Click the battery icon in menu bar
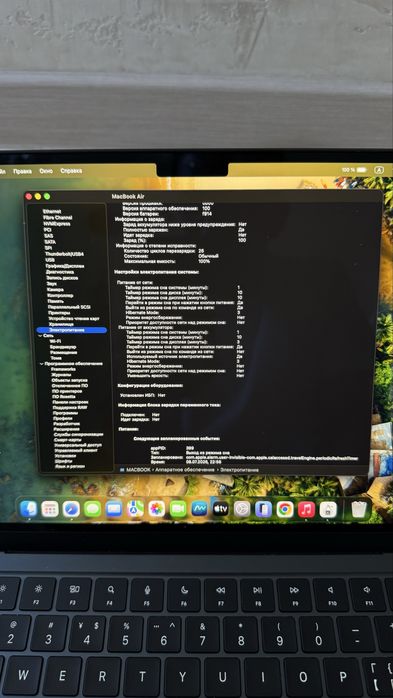The width and height of the screenshot is (393, 698). [362, 170]
